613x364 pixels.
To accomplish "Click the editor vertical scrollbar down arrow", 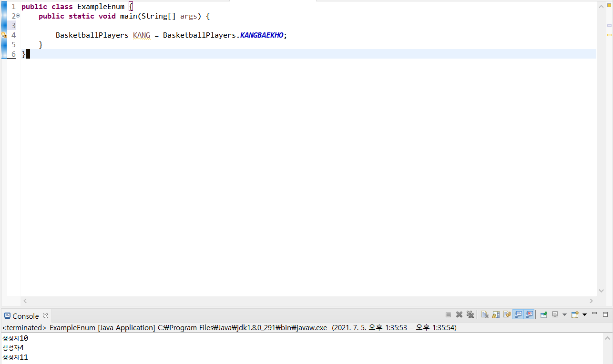I will [601, 291].
